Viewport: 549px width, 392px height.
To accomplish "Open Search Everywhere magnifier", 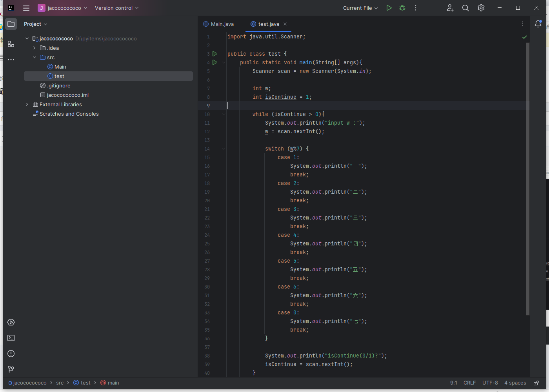I will 465,8.
